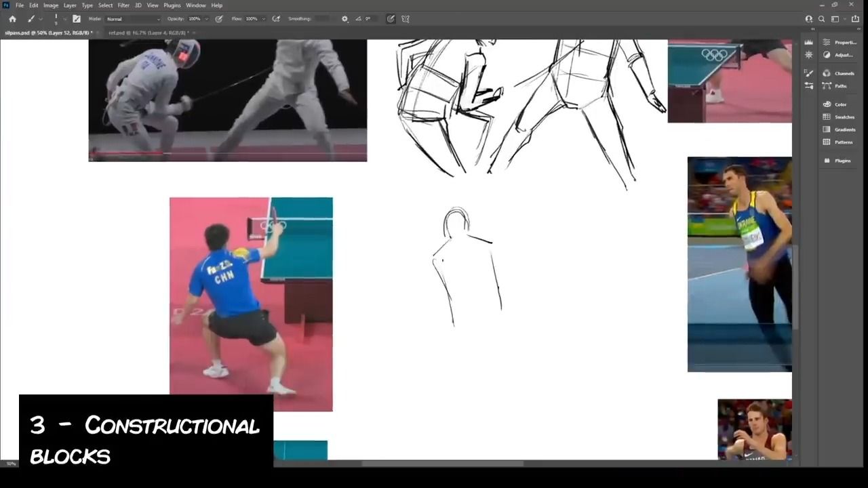Screen dimensions: 868x488
Task: Click the Smoothing value field
Action: [323, 19]
